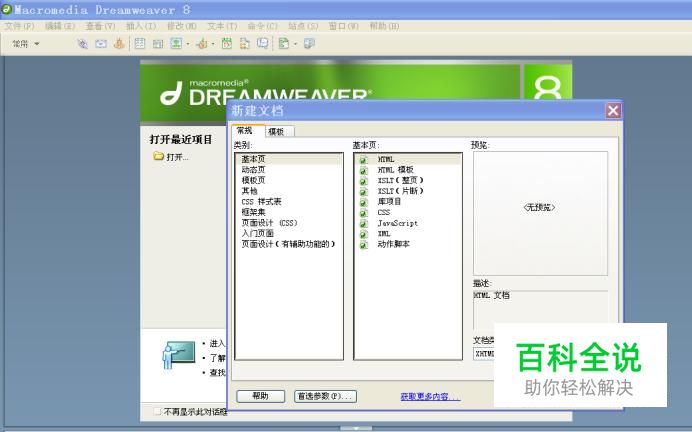This screenshot has height=432, width=692.
Task: Click the 帮助 button in the dialog
Action: point(260,396)
